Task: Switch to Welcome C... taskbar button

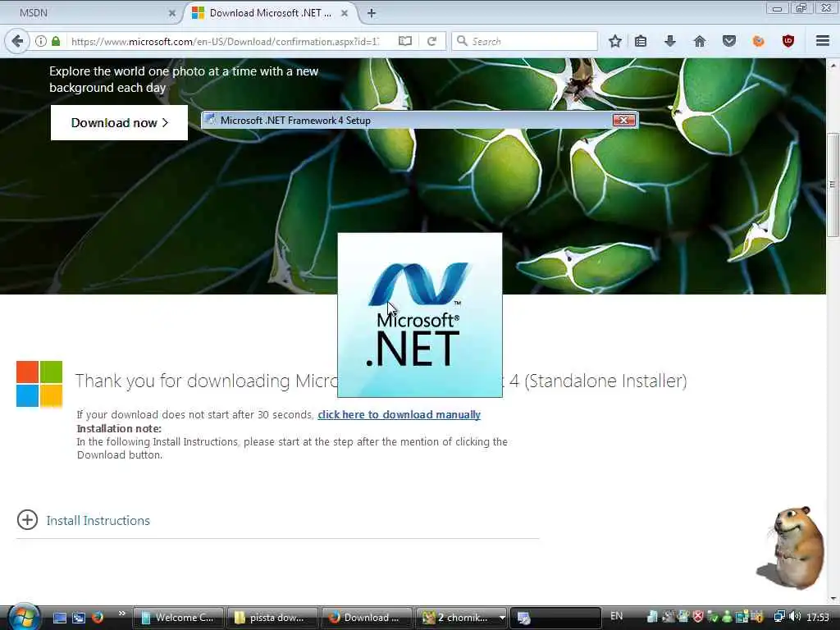Action: click(178, 618)
